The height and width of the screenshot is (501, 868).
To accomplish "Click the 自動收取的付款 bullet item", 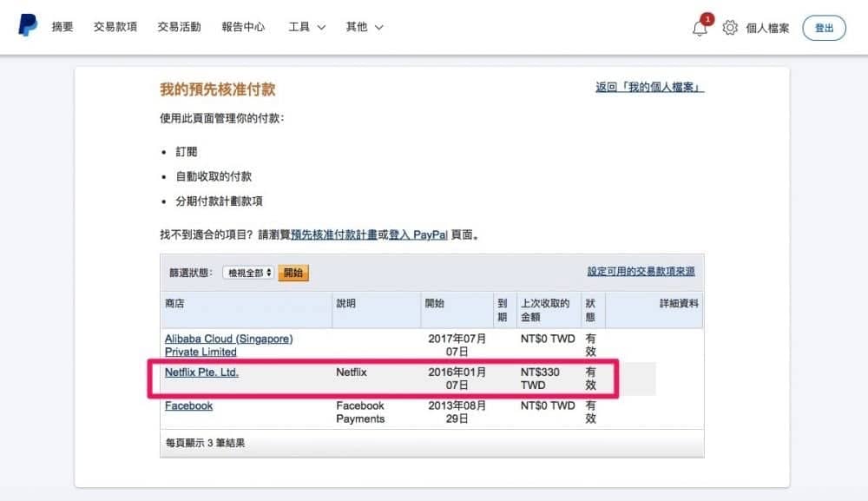I will click(x=214, y=176).
